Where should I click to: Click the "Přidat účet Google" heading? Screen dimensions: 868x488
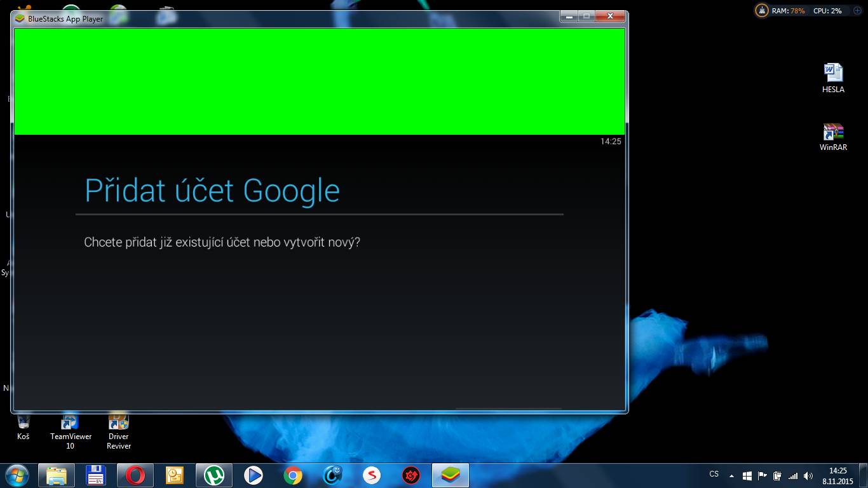click(x=212, y=191)
